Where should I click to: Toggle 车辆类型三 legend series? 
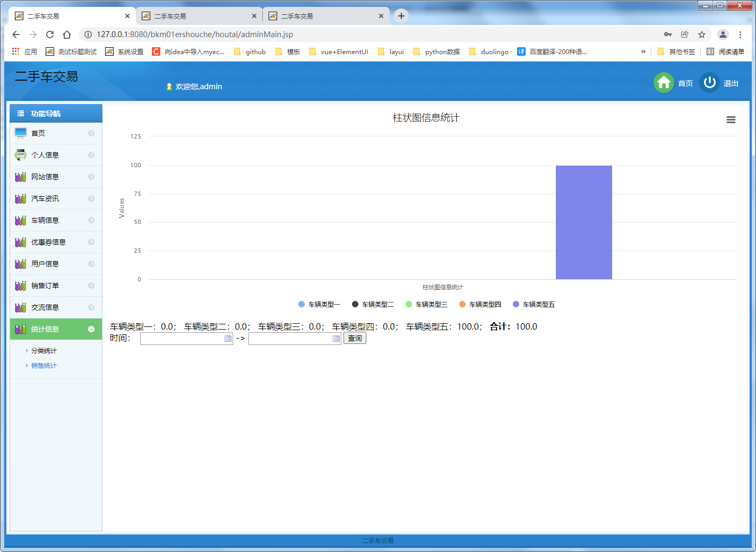[426, 304]
